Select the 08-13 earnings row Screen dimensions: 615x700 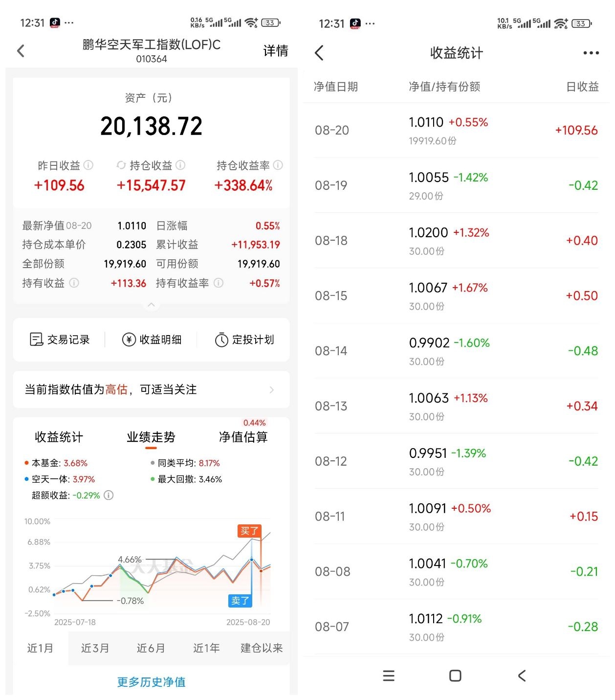tap(456, 406)
